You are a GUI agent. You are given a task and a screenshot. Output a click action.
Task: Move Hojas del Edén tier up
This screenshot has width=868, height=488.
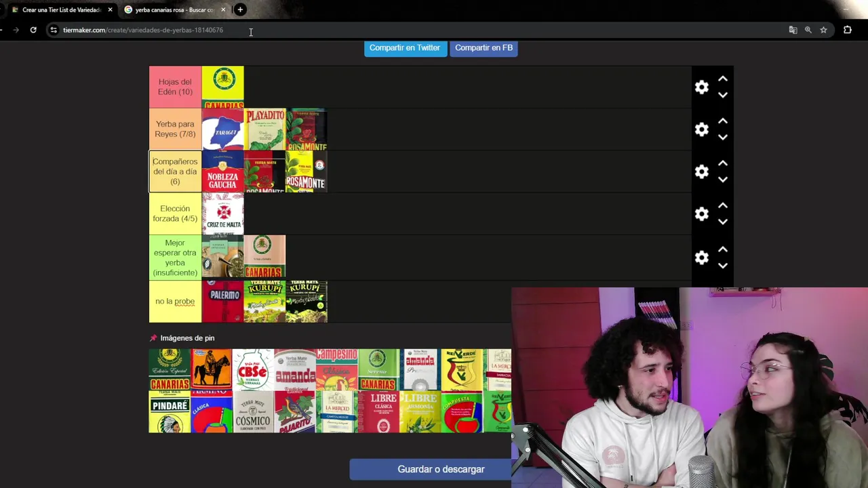pos(723,79)
